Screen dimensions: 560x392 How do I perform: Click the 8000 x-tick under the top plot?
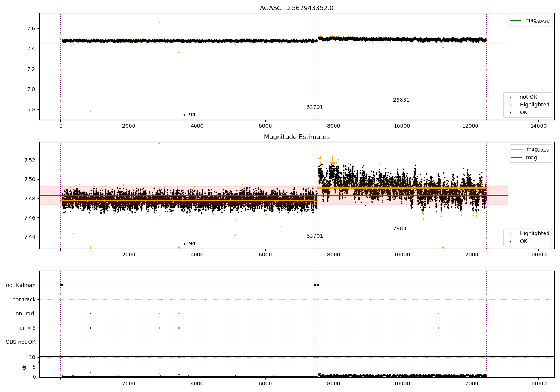point(333,126)
